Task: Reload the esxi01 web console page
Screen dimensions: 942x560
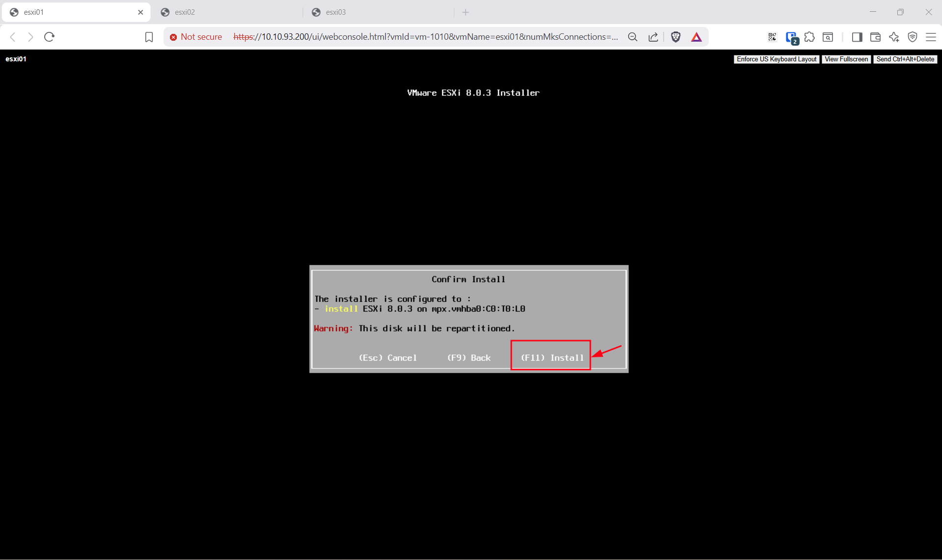Action: [x=49, y=37]
